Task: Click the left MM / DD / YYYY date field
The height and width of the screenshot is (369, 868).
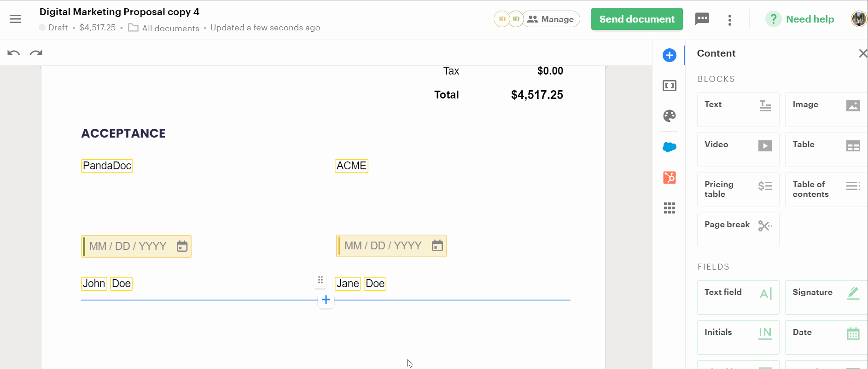Action: (136, 246)
